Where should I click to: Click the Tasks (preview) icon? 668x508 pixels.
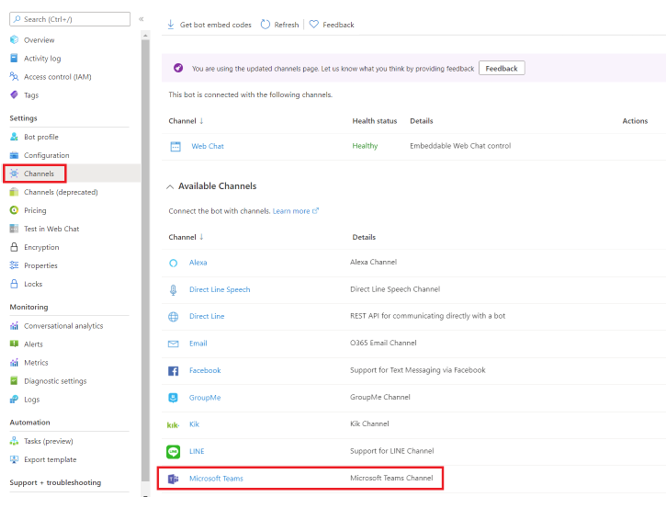[14, 441]
